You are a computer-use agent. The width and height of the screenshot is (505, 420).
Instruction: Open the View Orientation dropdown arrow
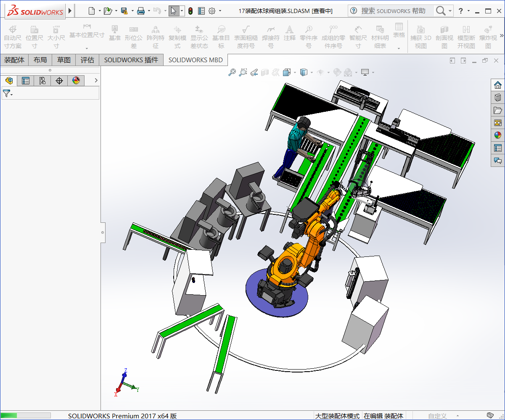click(295, 72)
